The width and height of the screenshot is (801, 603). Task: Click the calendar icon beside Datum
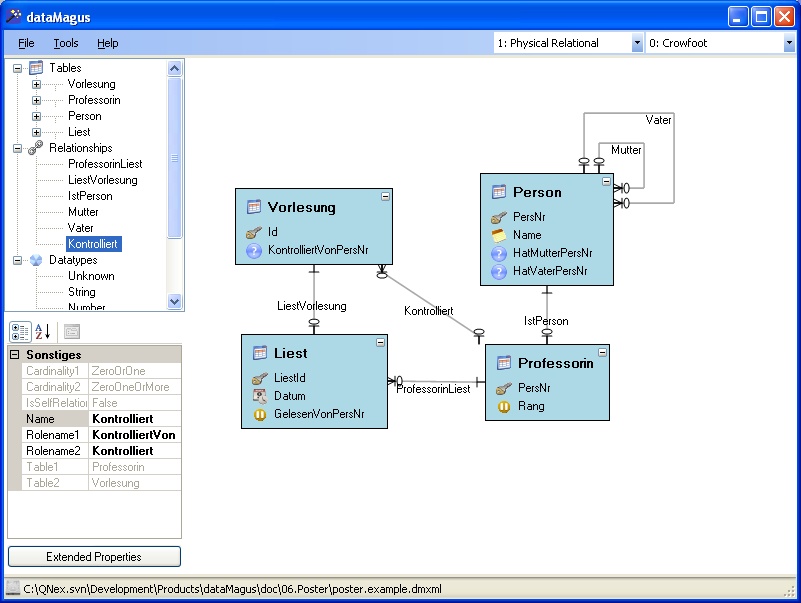(x=260, y=396)
